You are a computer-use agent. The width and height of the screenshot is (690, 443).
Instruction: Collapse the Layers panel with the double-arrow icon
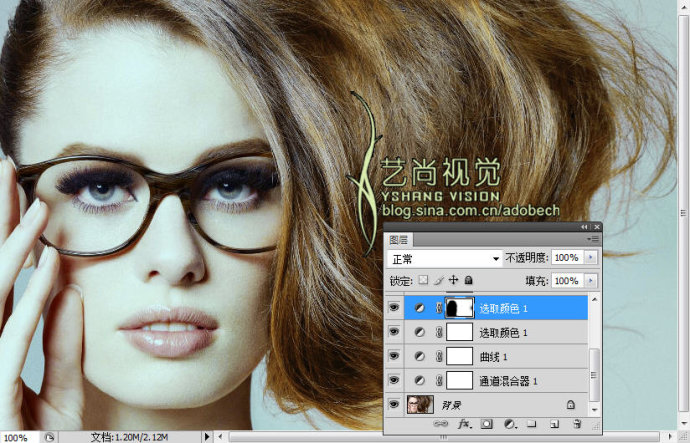[584, 227]
